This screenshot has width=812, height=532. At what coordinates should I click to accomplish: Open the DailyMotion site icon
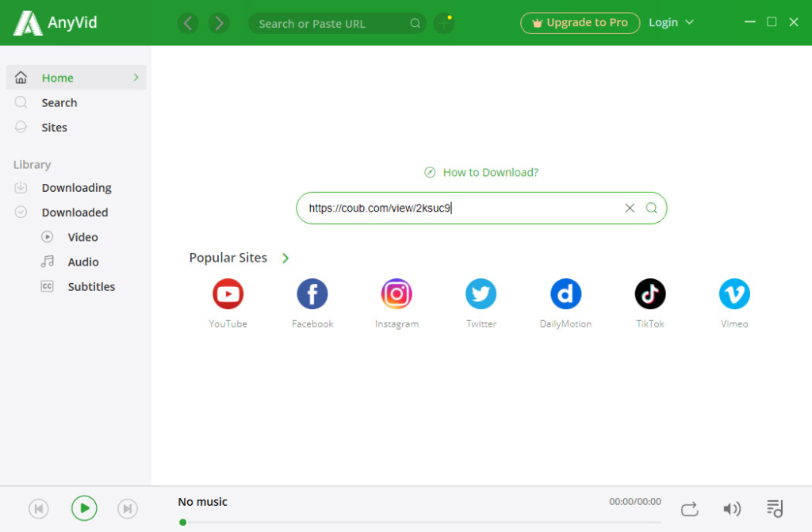(565, 293)
